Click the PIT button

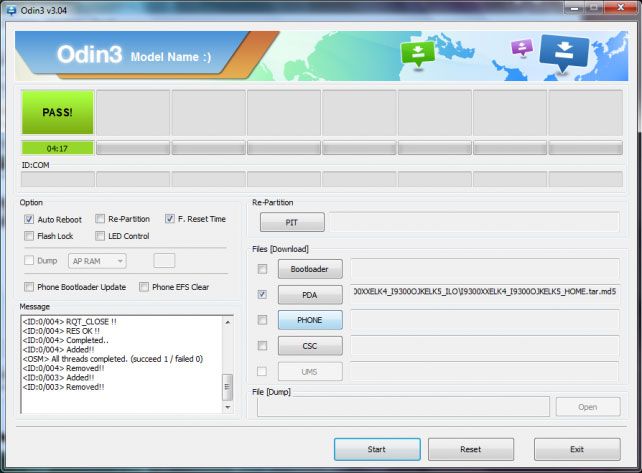[x=292, y=222]
